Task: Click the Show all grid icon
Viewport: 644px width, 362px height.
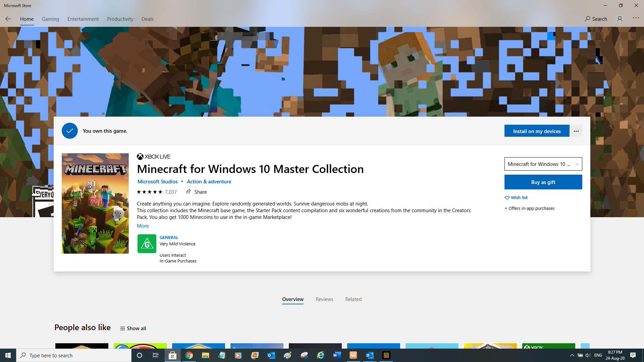Action: pos(122,328)
